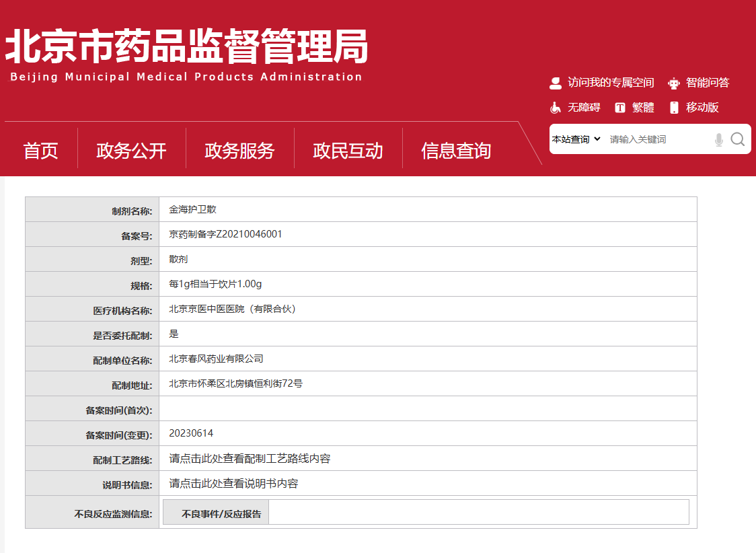Open the 请点击此处查看配制工艺路线内容 link
Image resolution: width=756 pixels, height=553 pixels.
point(250,459)
